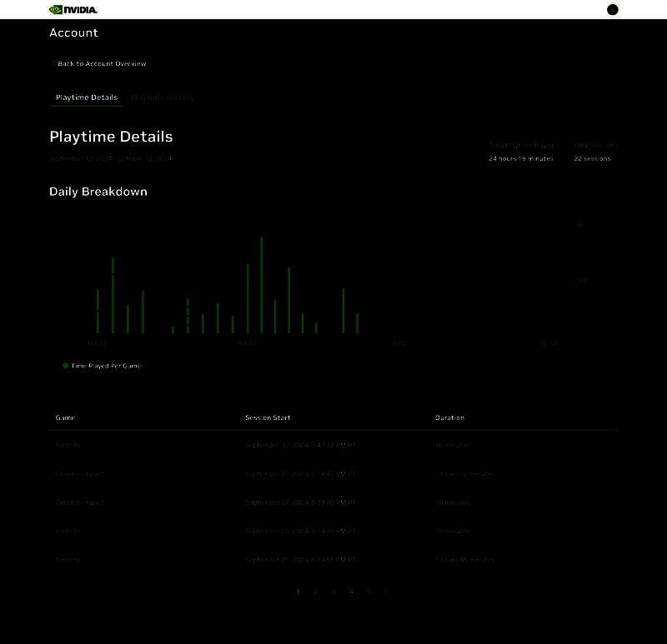The width and height of the screenshot is (667, 644).
Task: Sort the table by Duration
Action: point(449,417)
